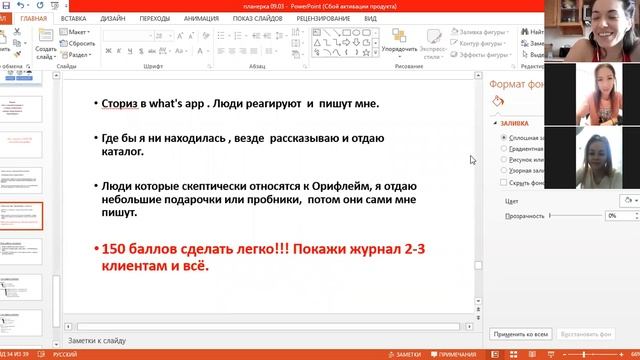Screen dimensions: 640x360
Task: Select the Узорная заливка radio option
Action: coord(504,170)
